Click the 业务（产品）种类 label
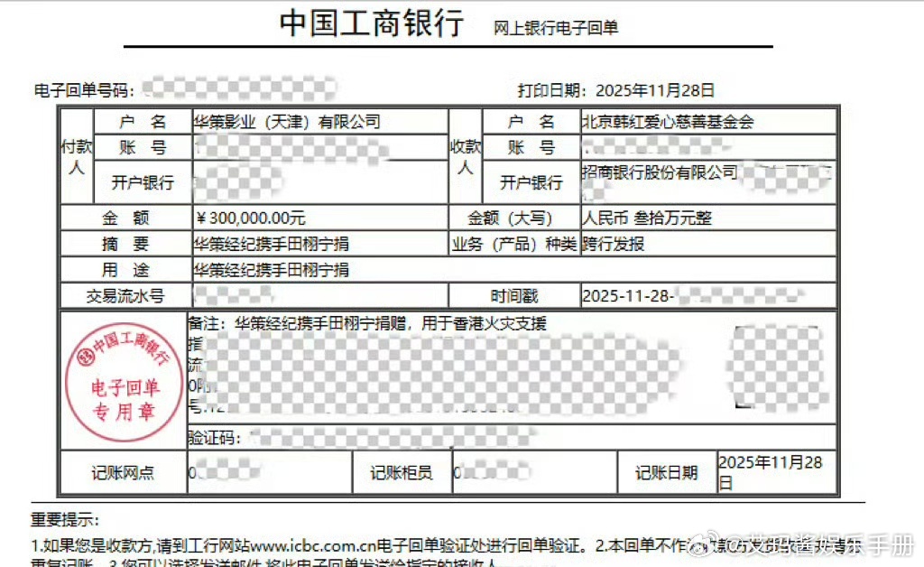 pyautogui.click(x=513, y=244)
